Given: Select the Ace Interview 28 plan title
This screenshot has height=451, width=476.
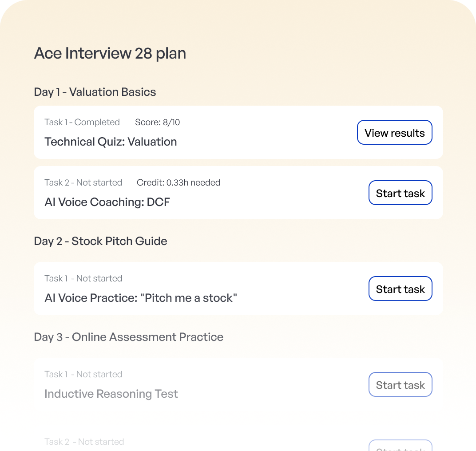Looking at the screenshot, I should point(110,53).
